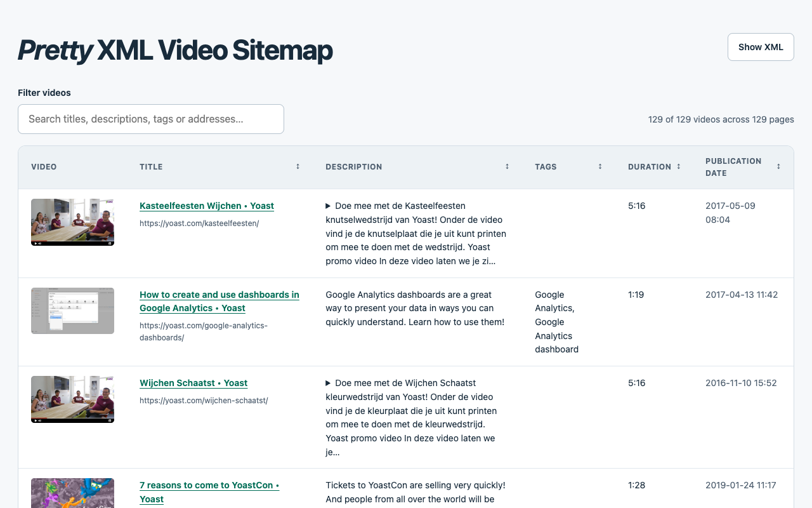The image size is (812, 508).
Task: Sort by Duration column sort icon
Action: [x=678, y=166]
